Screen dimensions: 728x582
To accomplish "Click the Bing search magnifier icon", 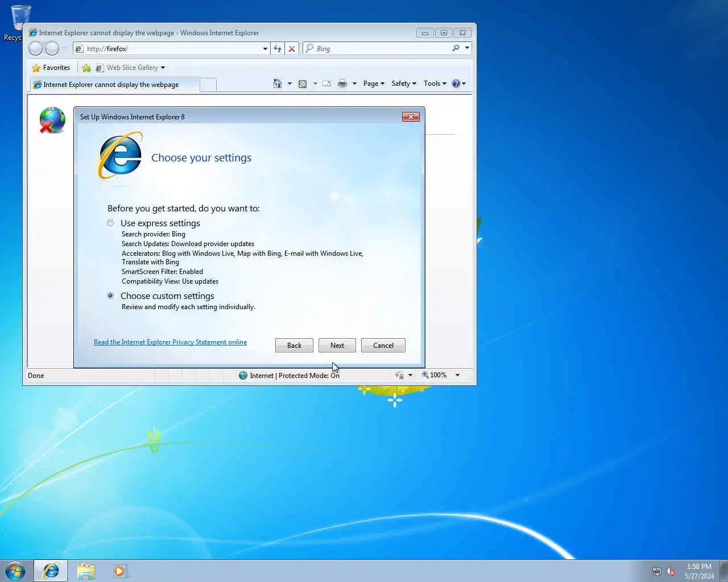I will [x=456, y=48].
